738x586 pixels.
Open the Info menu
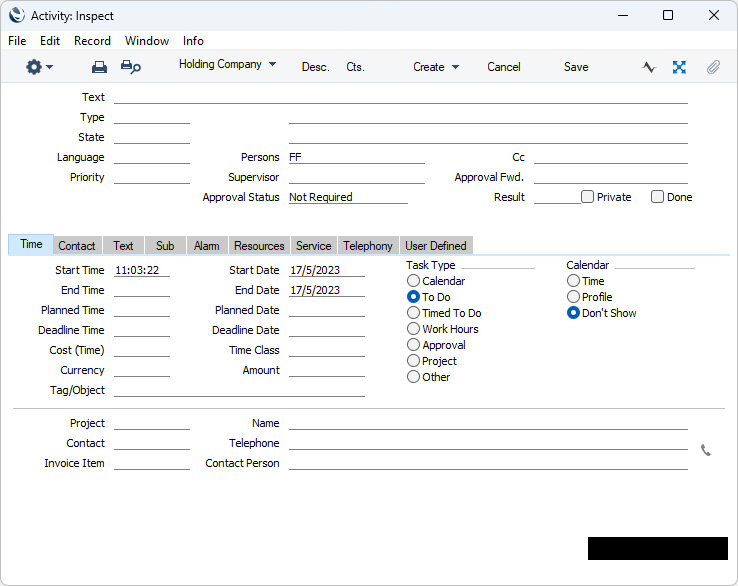click(x=193, y=41)
